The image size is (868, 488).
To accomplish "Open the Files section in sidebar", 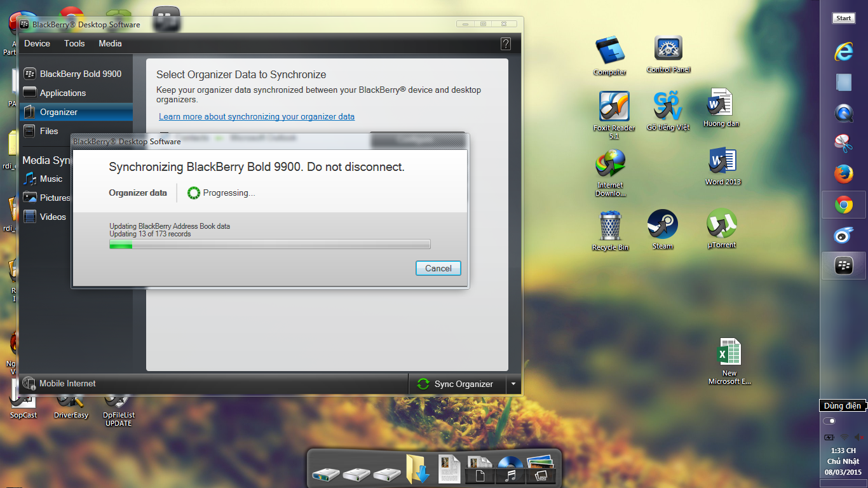I will (x=48, y=131).
